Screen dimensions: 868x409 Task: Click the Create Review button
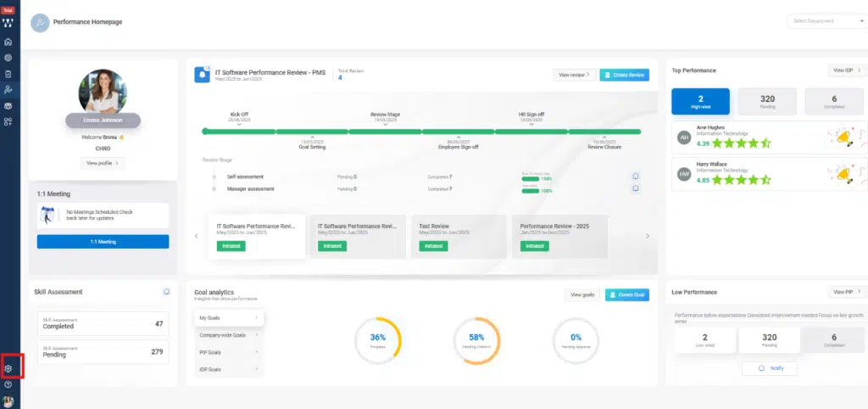(625, 75)
